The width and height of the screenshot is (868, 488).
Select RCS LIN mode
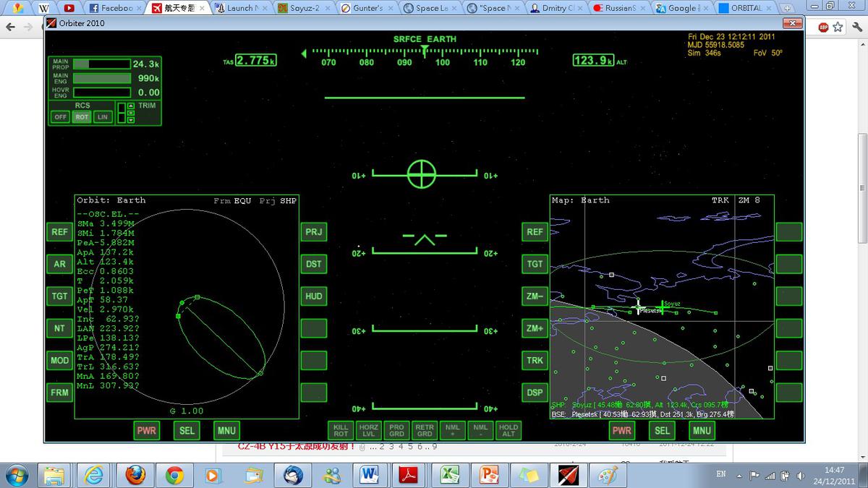click(103, 117)
